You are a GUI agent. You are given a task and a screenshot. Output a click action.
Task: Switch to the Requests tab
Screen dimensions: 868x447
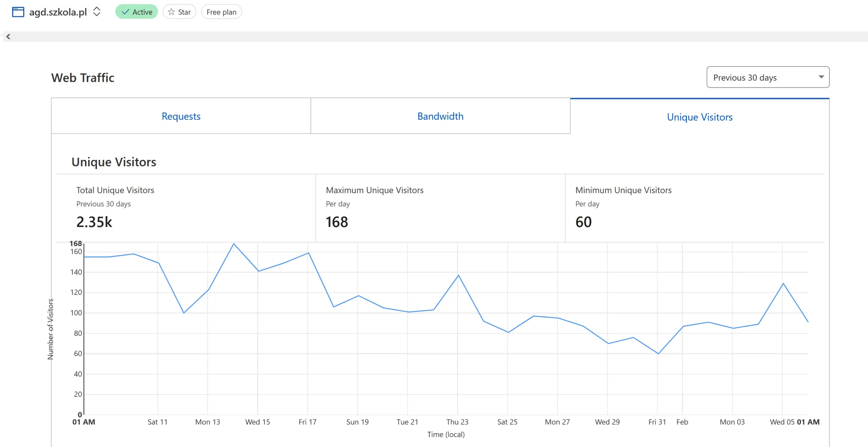[x=181, y=116]
